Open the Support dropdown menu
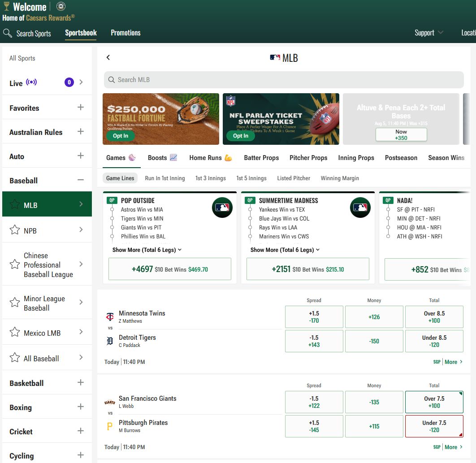476x463 pixels. tap(428, 33)
